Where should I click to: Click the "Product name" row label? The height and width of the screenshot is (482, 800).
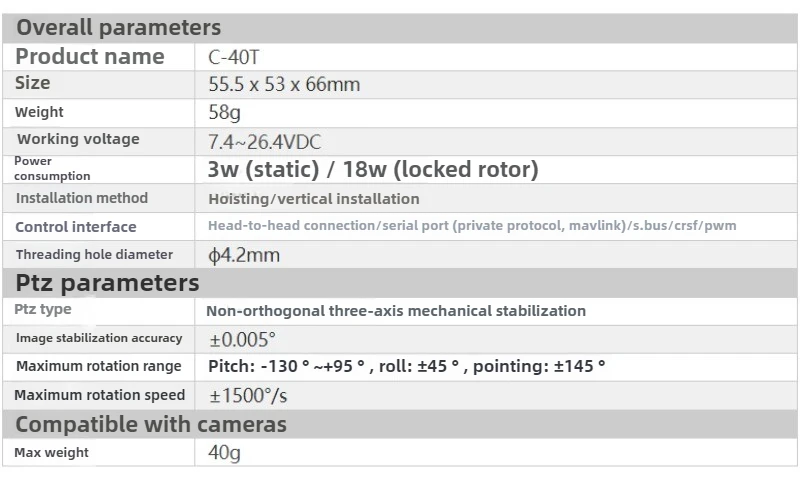[x=90, y=57]
